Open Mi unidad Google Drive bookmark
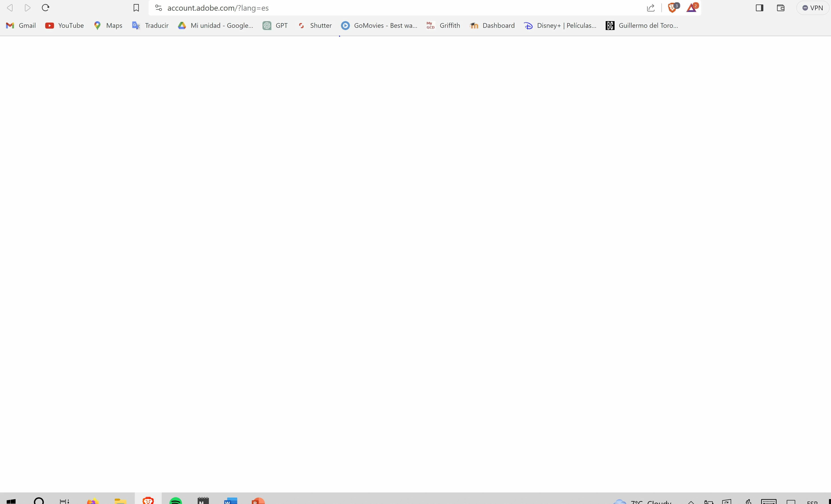The height and width of the screenshot is (504, 831). click(216, 26)
